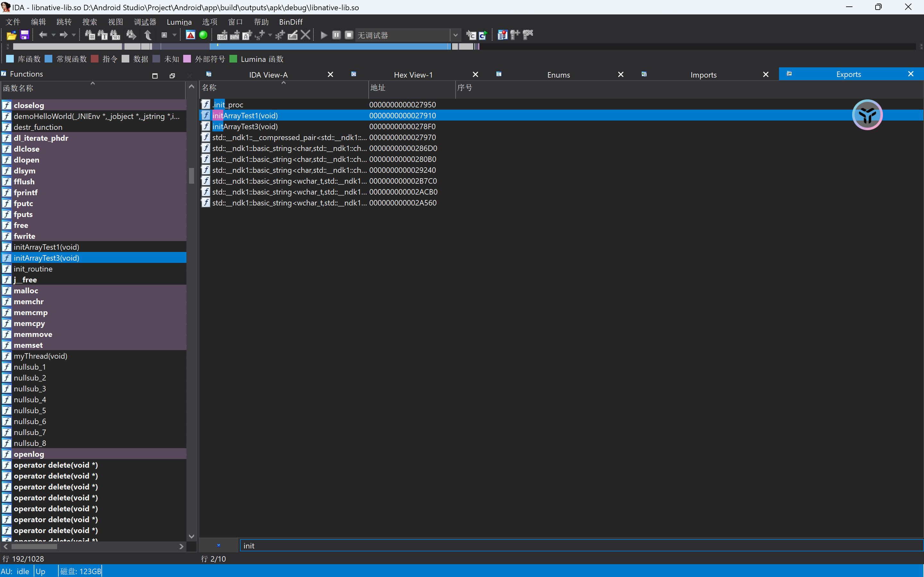Click the jump back arrow icon
This screenshot has height=577, width=924.
pos(43,35)
